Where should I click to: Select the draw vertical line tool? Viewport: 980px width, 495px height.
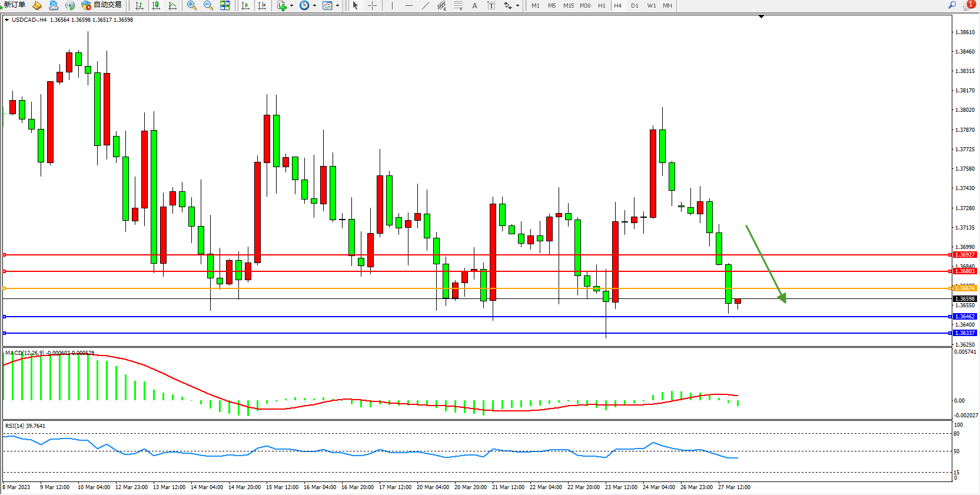(392, 6)
